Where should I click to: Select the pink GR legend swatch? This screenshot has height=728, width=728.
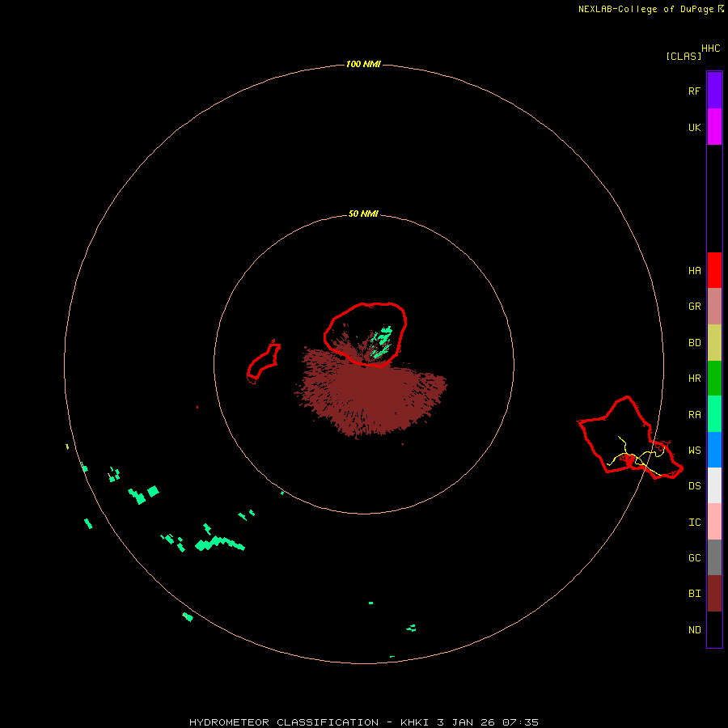click(714, 307)
